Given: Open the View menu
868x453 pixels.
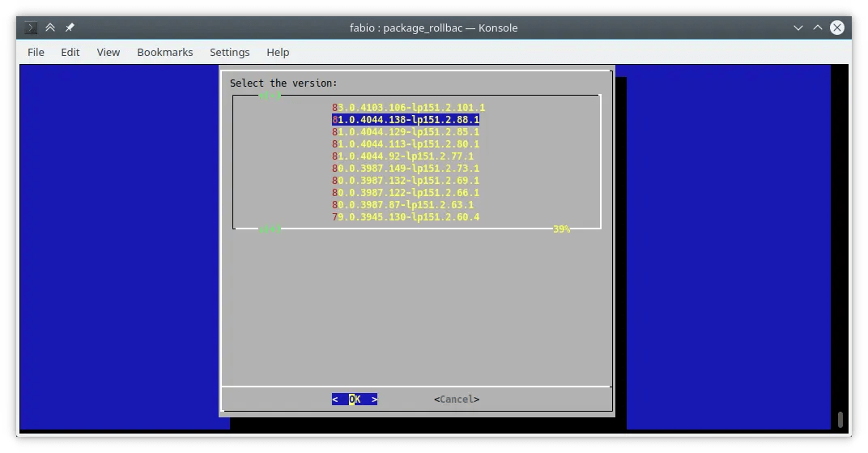Looking at the screenshot, I should click(108, 52).
